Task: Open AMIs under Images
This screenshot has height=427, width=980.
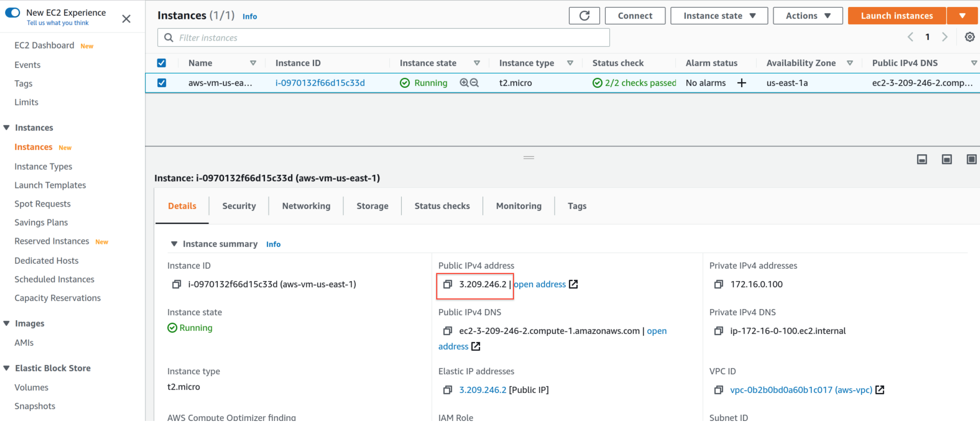Action: (24, 343)
